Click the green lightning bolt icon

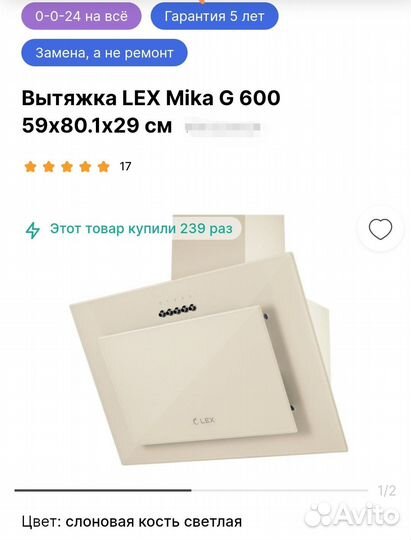coord(33,230)
